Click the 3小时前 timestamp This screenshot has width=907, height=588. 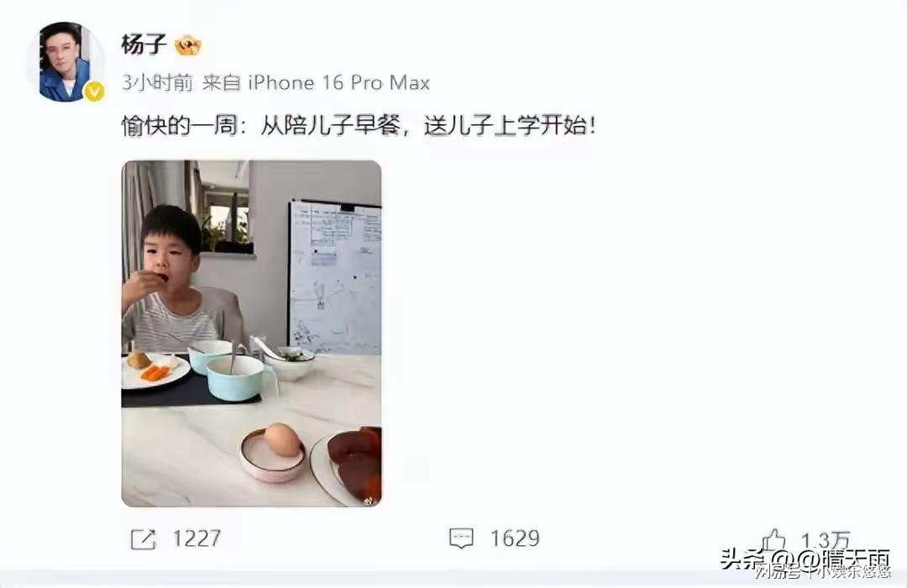[x=157, y=83]
